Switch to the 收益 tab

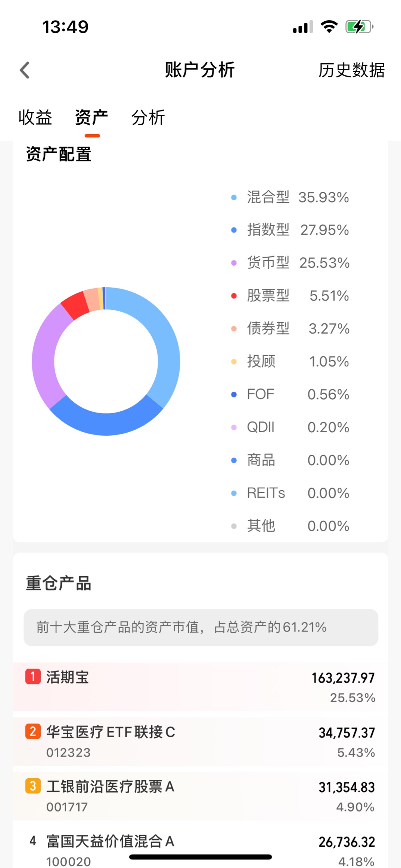35,118
